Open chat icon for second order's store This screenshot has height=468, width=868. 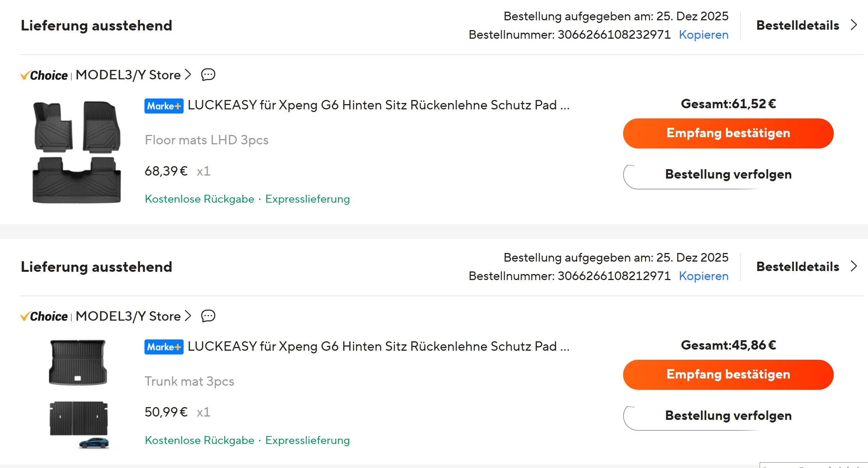click(208, 316)
